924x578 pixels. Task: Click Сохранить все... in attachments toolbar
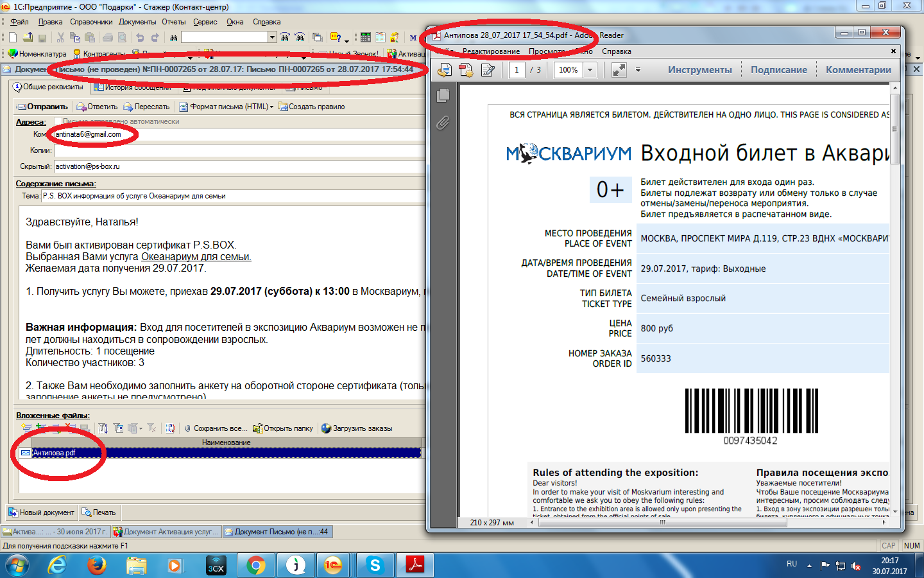click(x=216, y=428)
